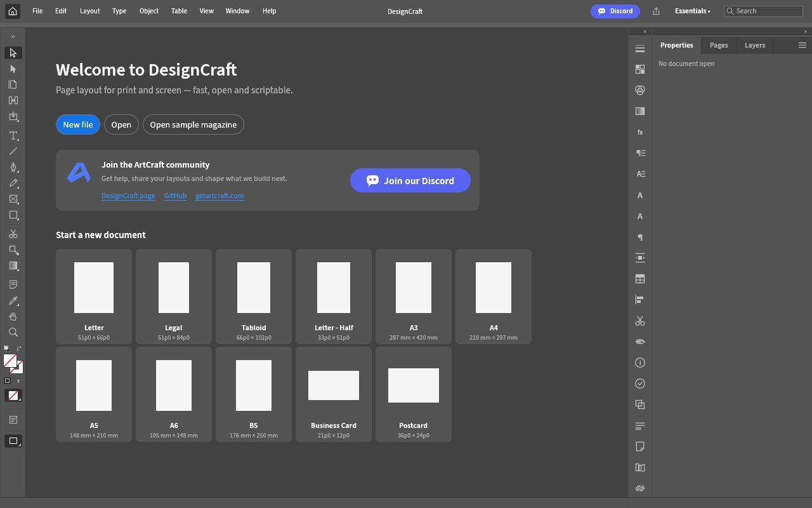Reset to default fill and stroke
Screen dimensions: 812x508
coord(7,348)
